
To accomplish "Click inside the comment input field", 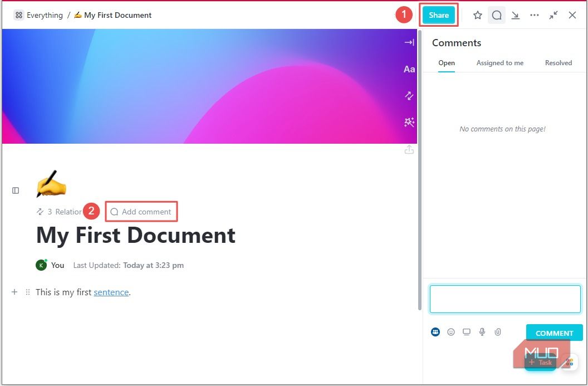I will coord(504,299).
